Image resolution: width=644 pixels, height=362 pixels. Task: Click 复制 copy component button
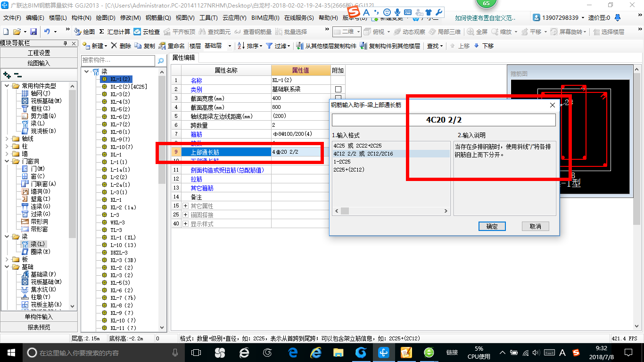click(145, 46)
